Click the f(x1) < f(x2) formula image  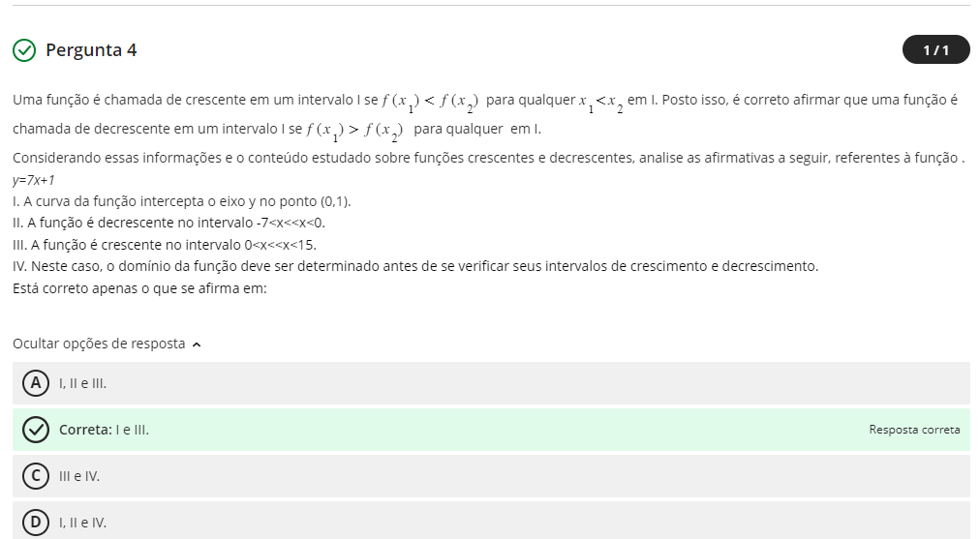pyautogui.click(x=430, y=102)
